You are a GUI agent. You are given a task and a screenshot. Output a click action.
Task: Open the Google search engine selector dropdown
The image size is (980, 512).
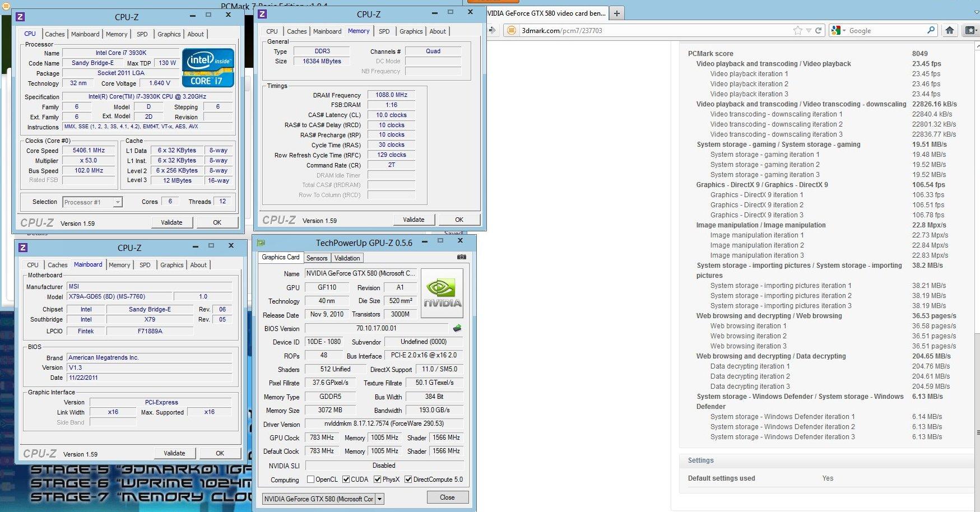(844, 31)
